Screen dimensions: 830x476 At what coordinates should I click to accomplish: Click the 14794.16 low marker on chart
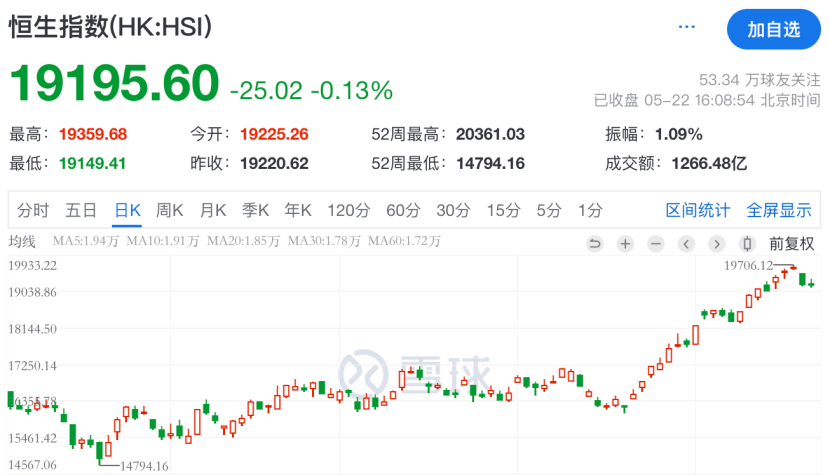point(144,466)
